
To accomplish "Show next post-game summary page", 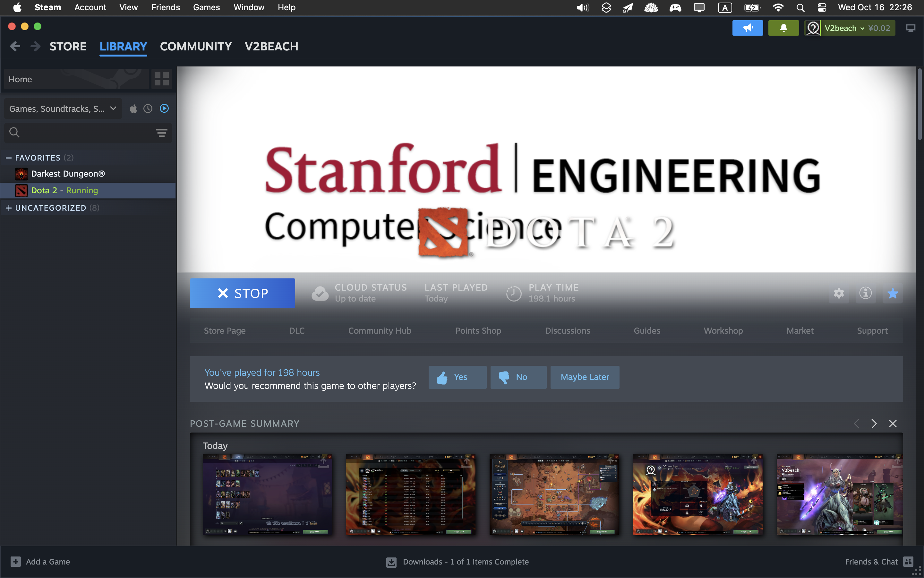I will point(874,424).
